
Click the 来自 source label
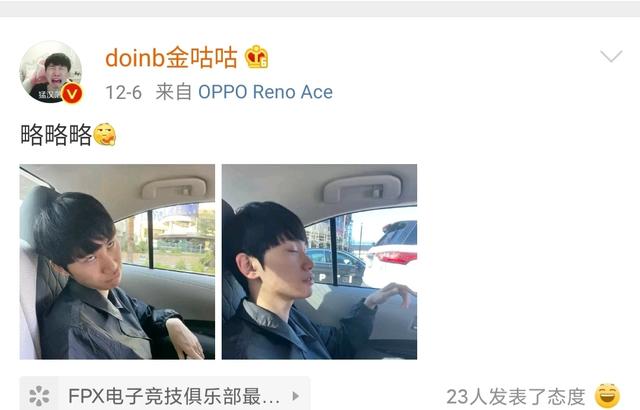point(173,92)
